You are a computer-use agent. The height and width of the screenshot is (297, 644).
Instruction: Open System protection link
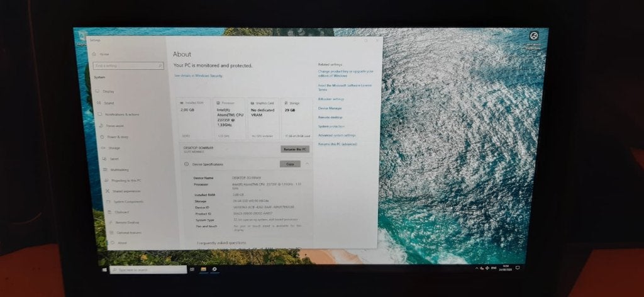331,126
